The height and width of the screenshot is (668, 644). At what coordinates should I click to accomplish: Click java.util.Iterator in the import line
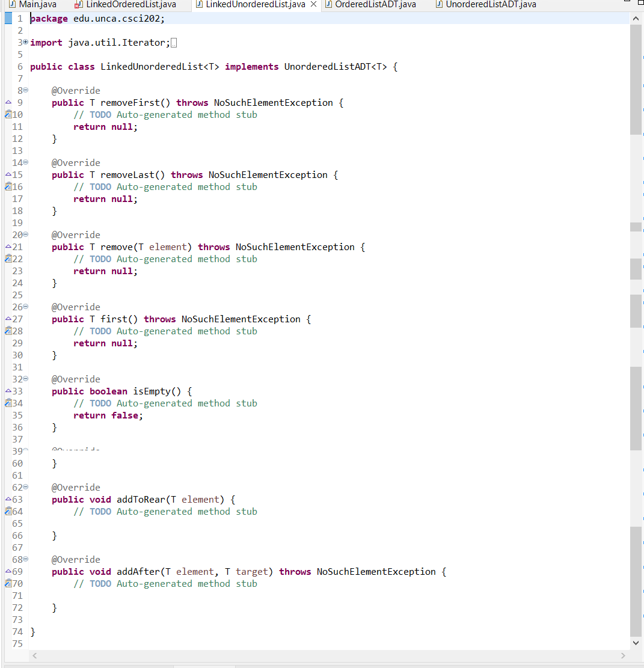click(x=116, y=43)
